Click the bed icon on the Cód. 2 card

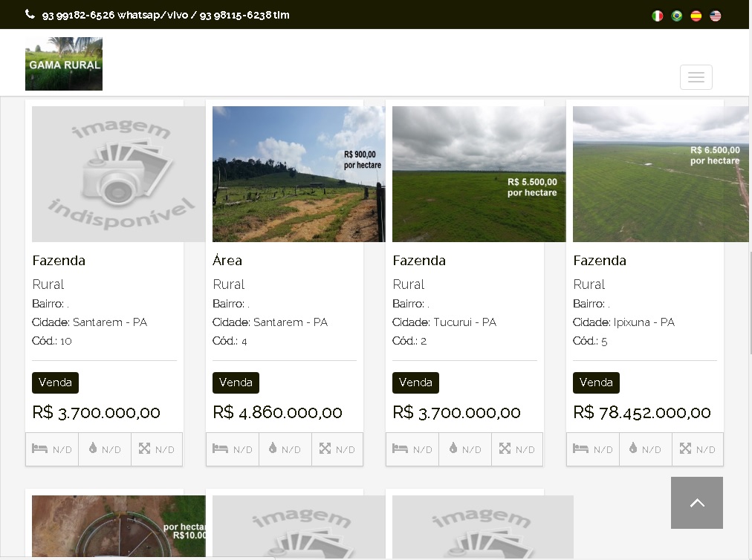pyautogui.click(x=400, y=449)
